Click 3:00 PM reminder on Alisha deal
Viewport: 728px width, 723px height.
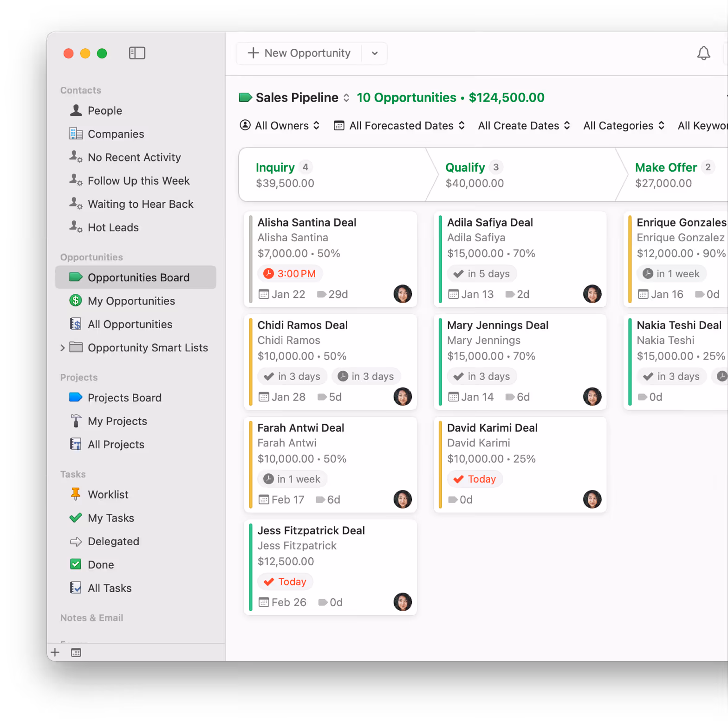click(290, 274)
